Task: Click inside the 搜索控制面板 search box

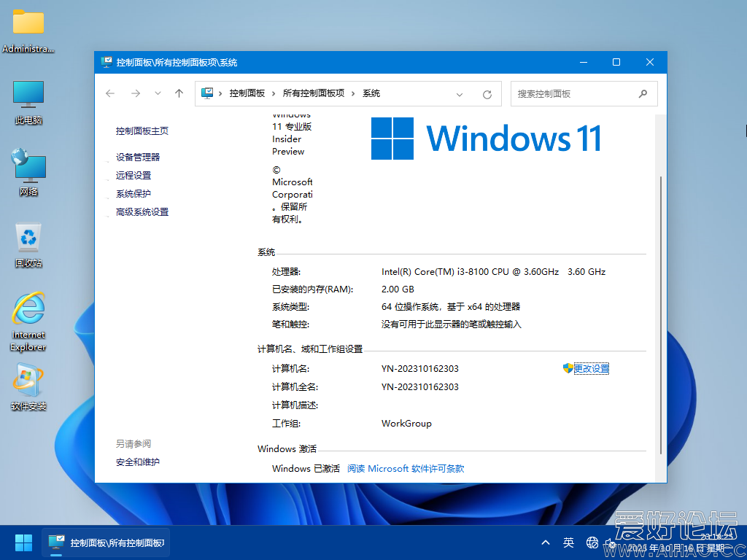Action: click(584, 93)
